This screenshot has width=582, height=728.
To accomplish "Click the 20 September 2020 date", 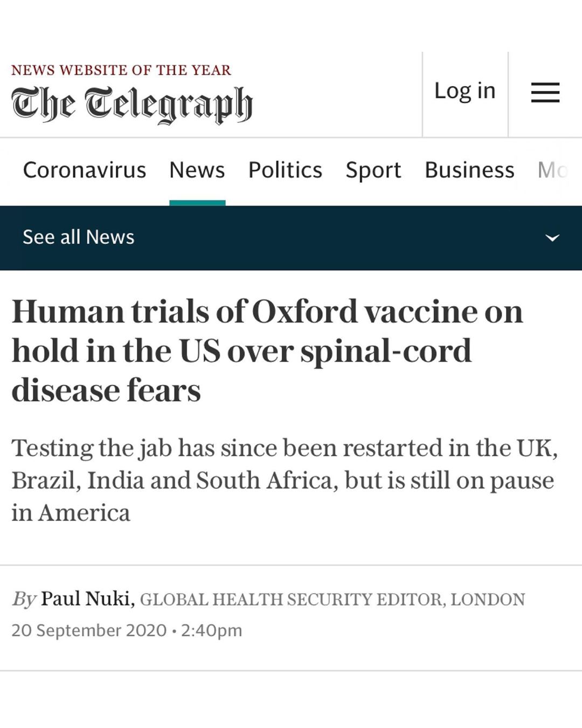I will click(89, 630).
